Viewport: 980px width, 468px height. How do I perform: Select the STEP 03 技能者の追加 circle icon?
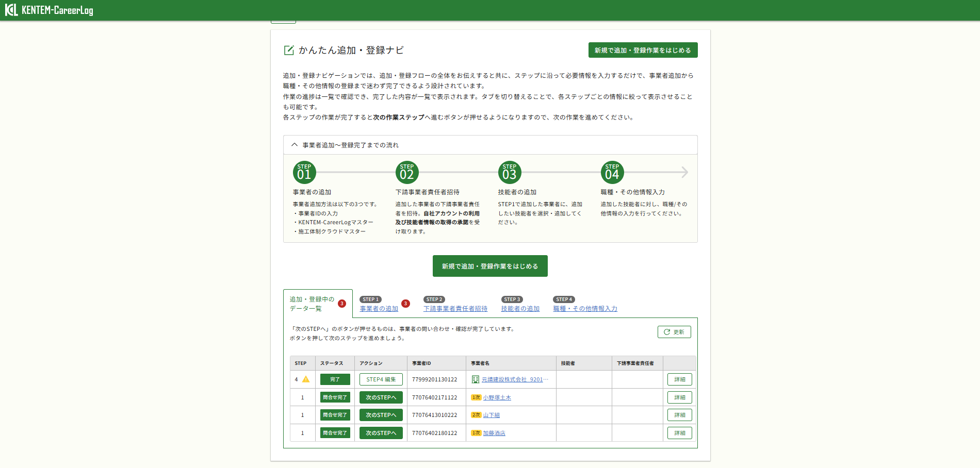pos(510,172)
